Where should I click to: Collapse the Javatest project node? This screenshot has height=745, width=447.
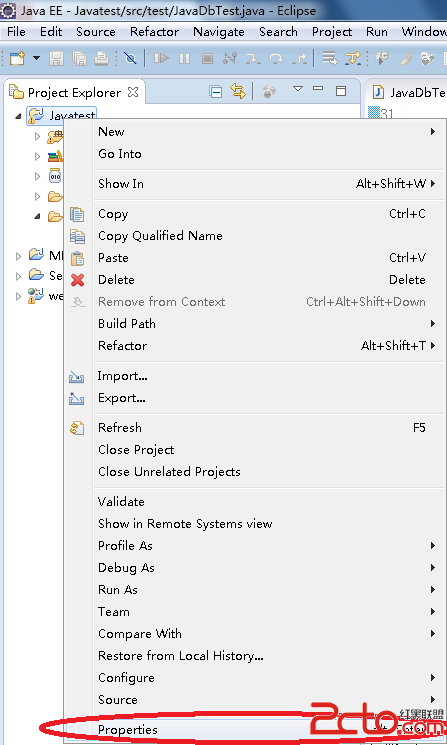coord(18,115)
